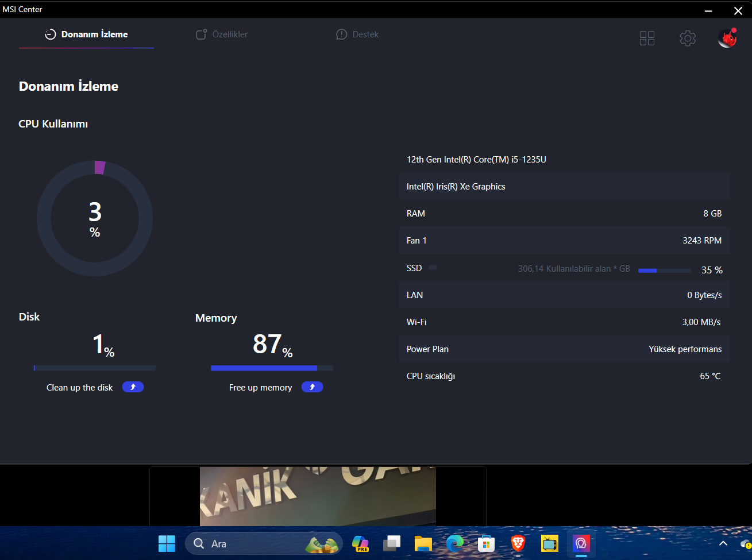752x560 pixels.
Task: Click the LAN label
Action: 415,295
